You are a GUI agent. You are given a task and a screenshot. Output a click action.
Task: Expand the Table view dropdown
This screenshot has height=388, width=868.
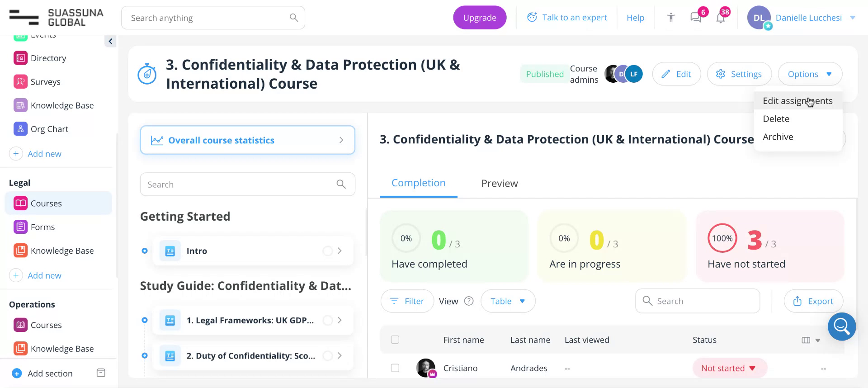click(x=508, y=301)
